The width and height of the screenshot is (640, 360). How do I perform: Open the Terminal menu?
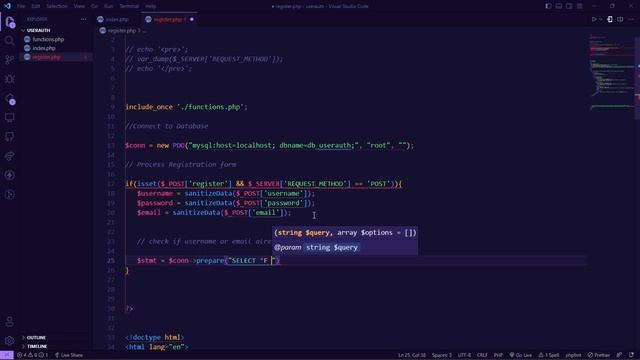[x=129, y=6]
